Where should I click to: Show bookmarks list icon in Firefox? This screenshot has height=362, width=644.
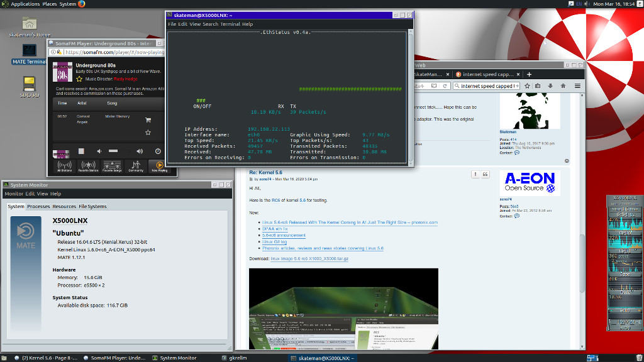[x=538, y=85]
